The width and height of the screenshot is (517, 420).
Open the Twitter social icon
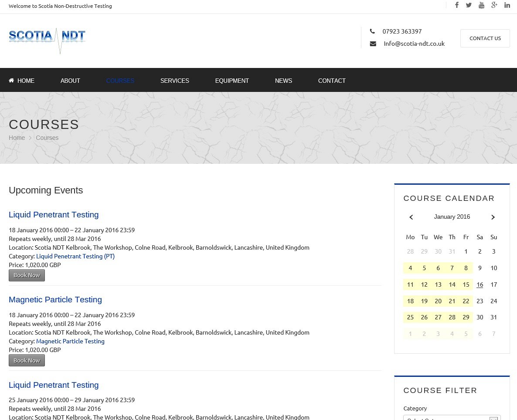pos(469,5)
